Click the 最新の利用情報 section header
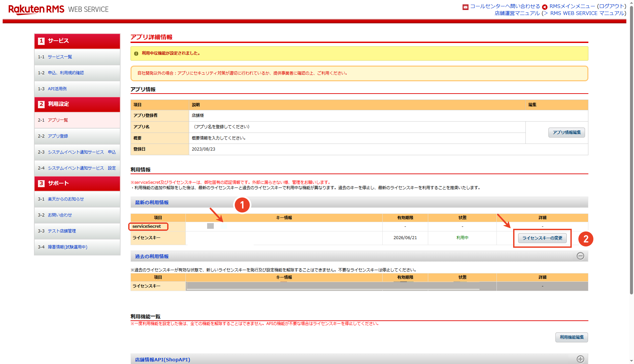 pyautogui.click(x=359, y=202)
